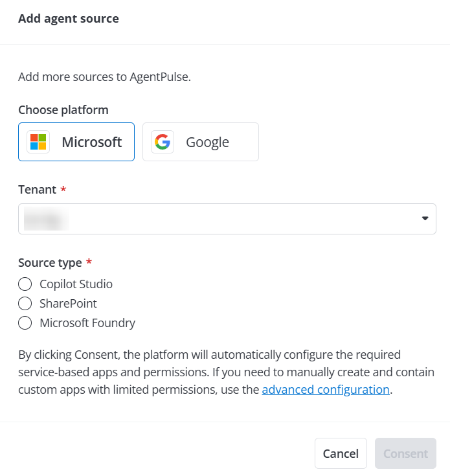
Task: Open the advanced configuration link
Action: point(326,389)
